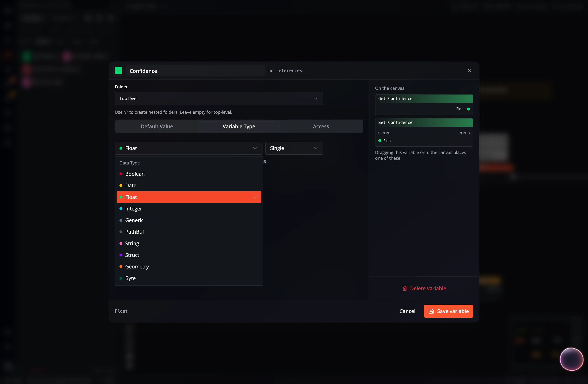Click the green variable type icon beside Confidence
Image resolution: width=588 pixels, height=384 pixels.
click(x=118, y=71)
